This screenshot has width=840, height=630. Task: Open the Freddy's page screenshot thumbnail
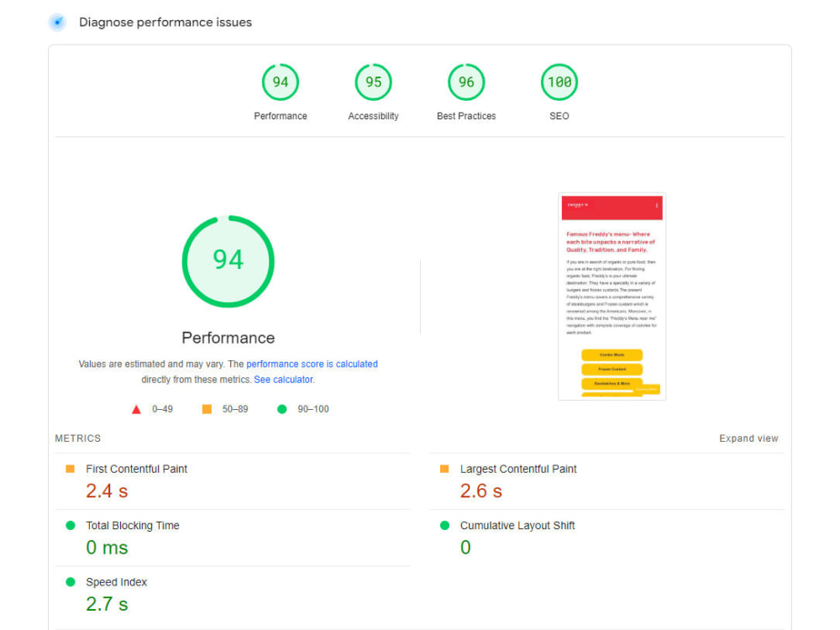pyautogui.click(x=612, y=297)
